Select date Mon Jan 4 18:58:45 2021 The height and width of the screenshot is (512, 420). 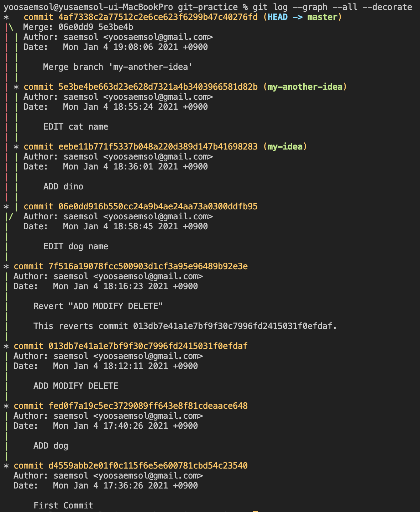(120, 226)
